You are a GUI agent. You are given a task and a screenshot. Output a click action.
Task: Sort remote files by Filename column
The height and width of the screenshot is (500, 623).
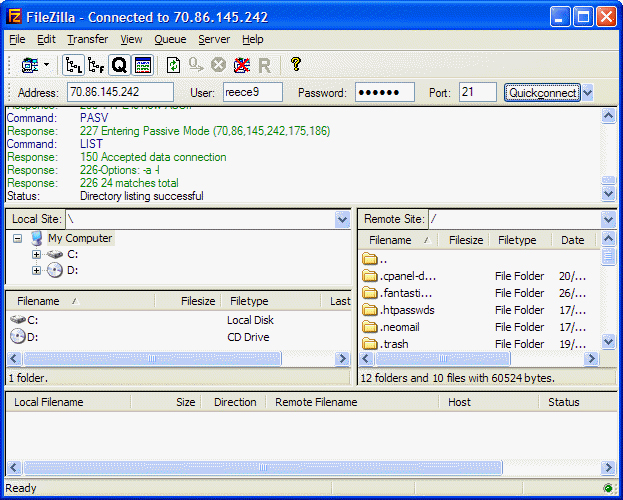point(398,240)
